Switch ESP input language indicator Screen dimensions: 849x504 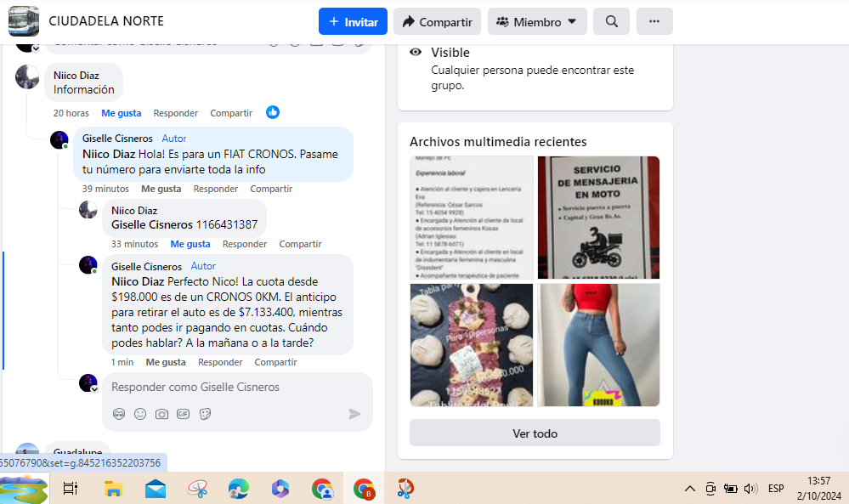click(776, 489)
